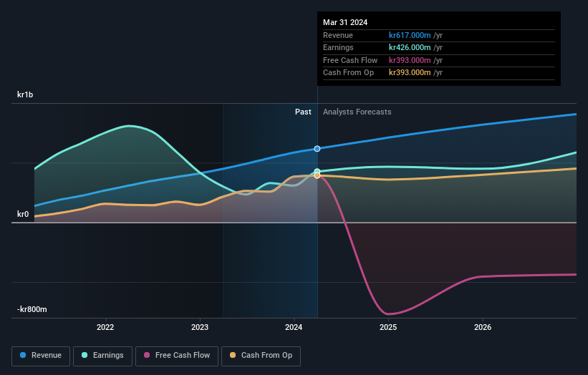Select the 2026 x-axis label

[483, 327]
